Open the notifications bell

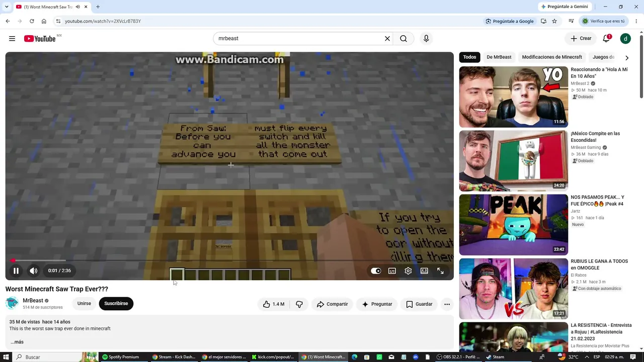click(607, 39)
